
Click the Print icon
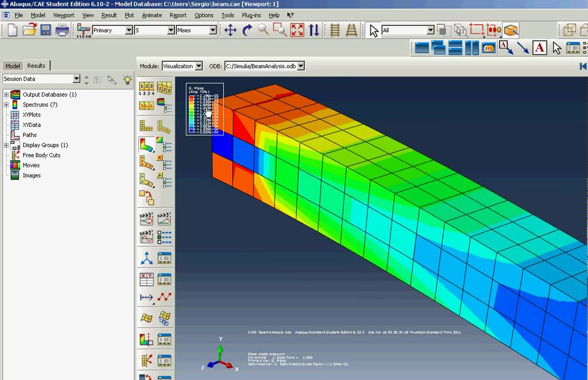pos(62,30)
